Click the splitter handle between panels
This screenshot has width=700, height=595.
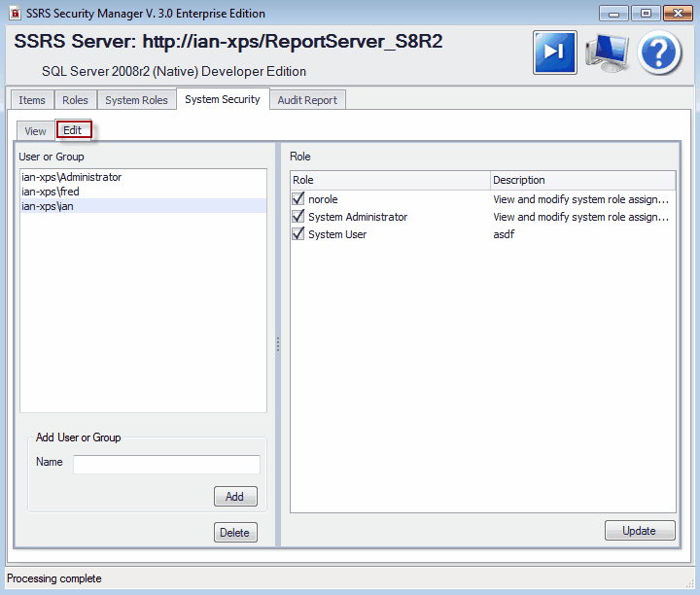coord(278,344)
